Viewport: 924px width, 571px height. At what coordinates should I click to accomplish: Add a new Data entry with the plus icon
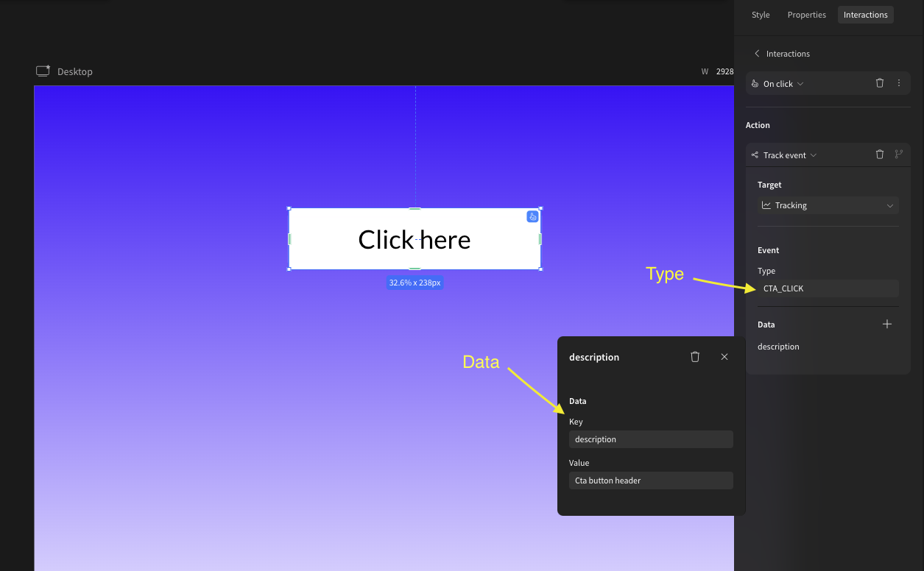point(886,324)
